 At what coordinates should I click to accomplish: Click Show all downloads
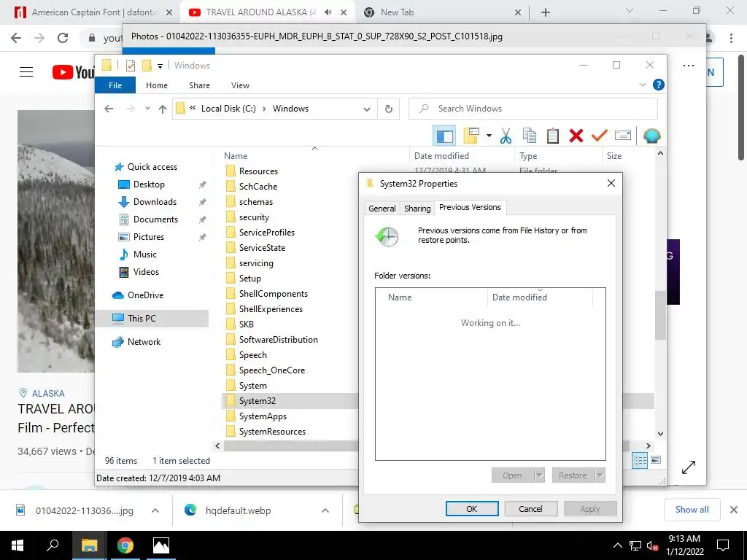click(x=692, y=510)
